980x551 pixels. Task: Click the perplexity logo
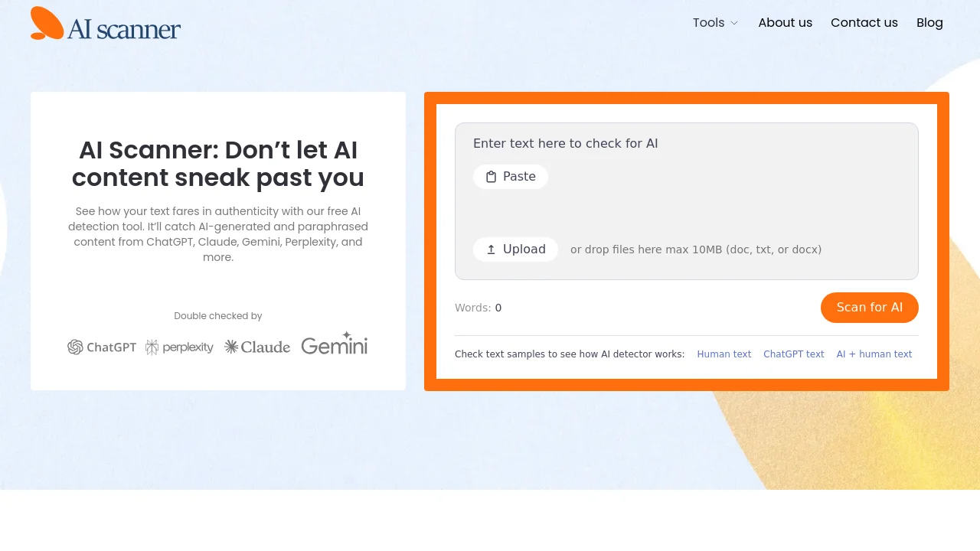point(179,347)
